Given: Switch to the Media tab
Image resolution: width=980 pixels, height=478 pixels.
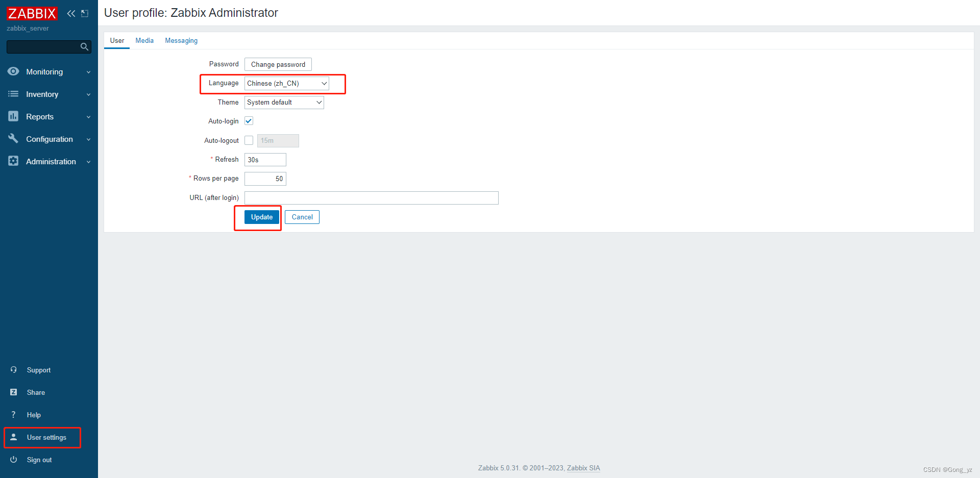Looking at the screenshot, I should [144, 40].
